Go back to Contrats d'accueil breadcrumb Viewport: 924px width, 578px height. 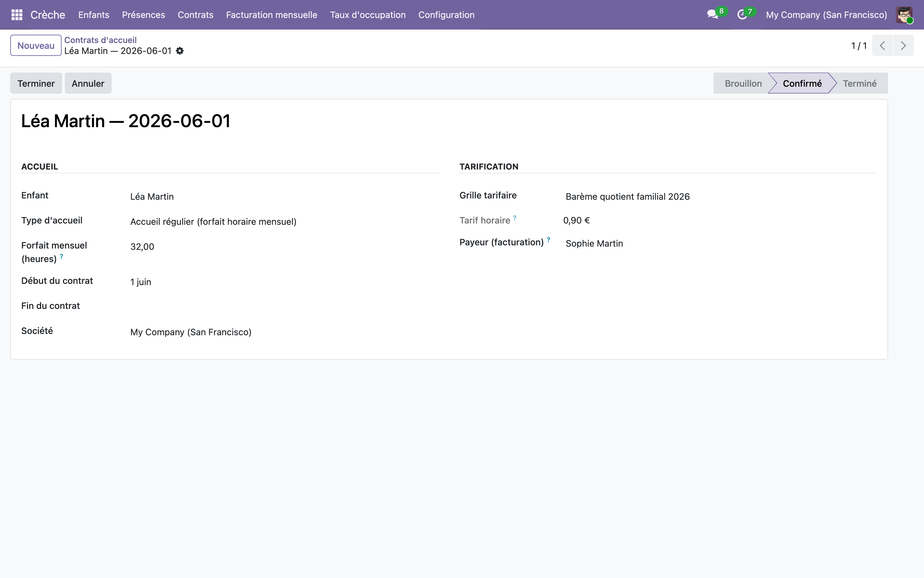click(x=100, y=40)
